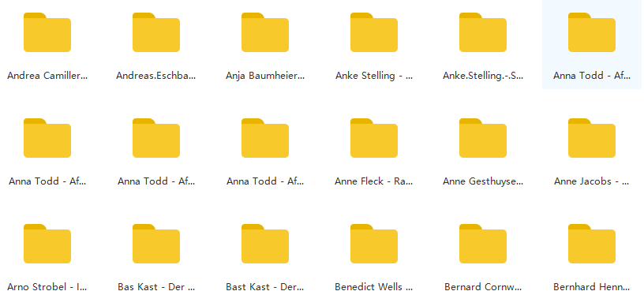
Task: Open the Arno Strobel folder icon
Action: (x=47, y=244)
